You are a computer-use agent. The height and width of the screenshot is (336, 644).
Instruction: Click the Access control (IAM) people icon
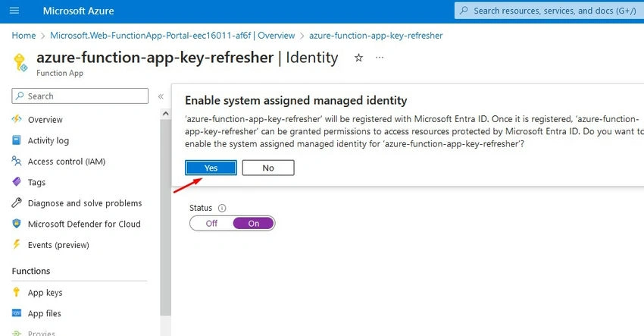[17, 162]
